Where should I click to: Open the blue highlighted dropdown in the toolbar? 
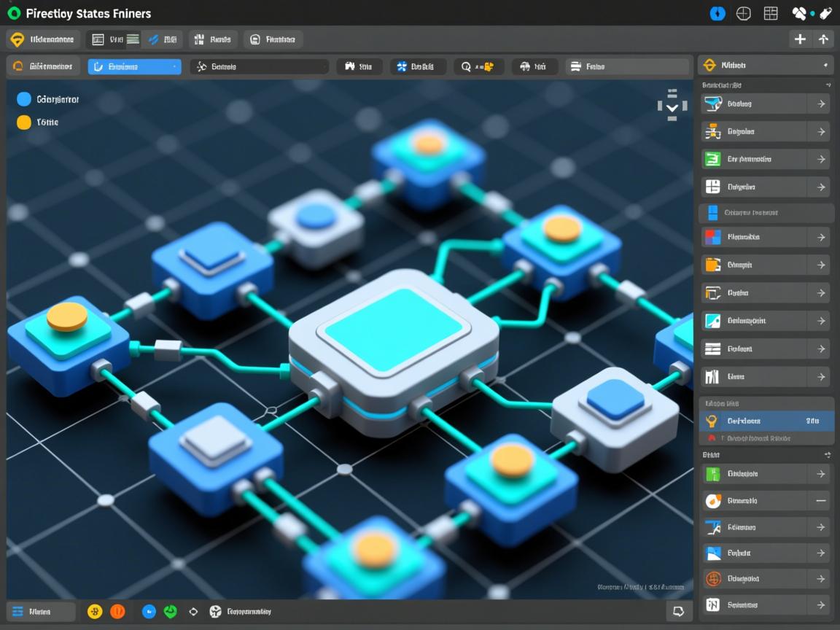(x=134, y=67)
